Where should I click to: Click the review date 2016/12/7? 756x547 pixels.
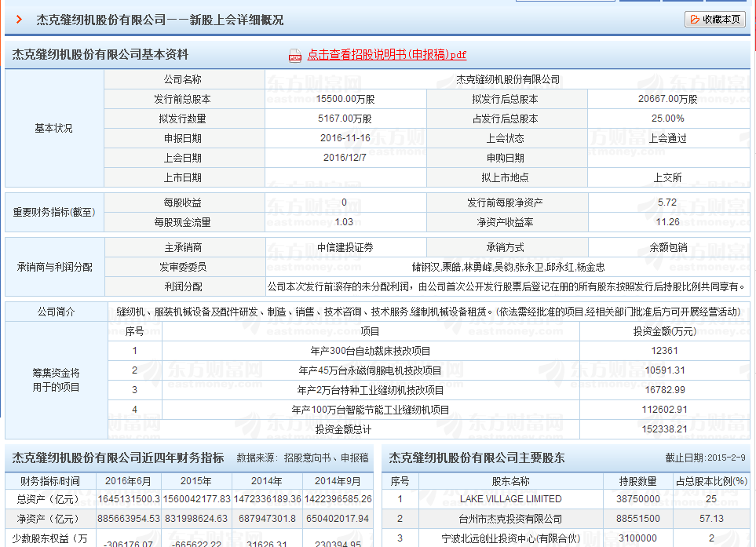(345, 158)
